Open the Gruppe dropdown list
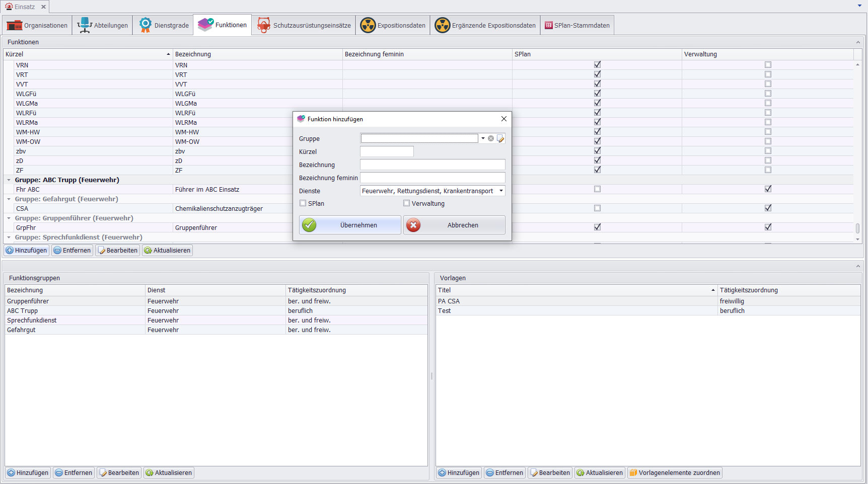Image resolution: width=868 pixels, height=484 pixels. (x=483, y=138)
